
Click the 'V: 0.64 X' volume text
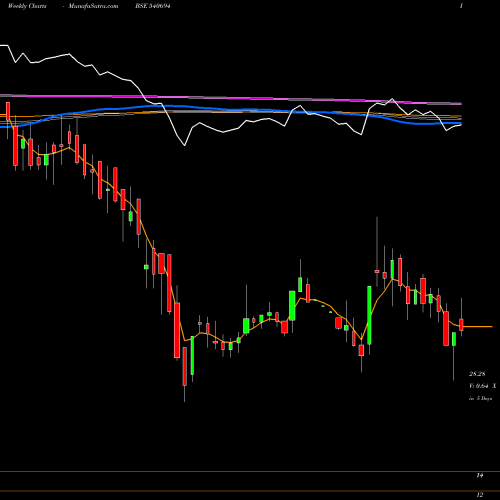coord(482,386)
